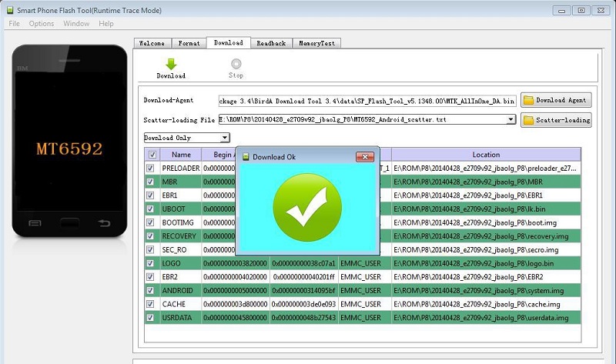Open the Options menu
The height and width of the screenshot is (364, 616).
tap(42, 24)
